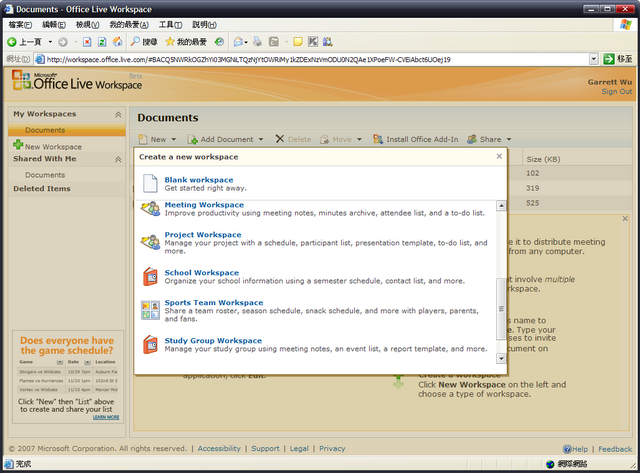640x473 pixels.
Task: Click the Legal footer link
Action: 299,449
